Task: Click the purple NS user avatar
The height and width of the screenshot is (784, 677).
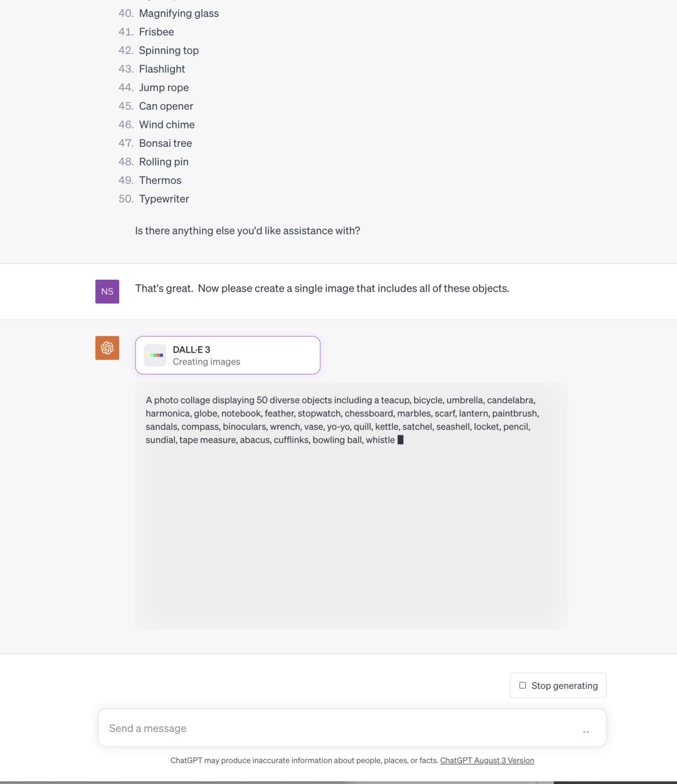Action: click(107, 292)
